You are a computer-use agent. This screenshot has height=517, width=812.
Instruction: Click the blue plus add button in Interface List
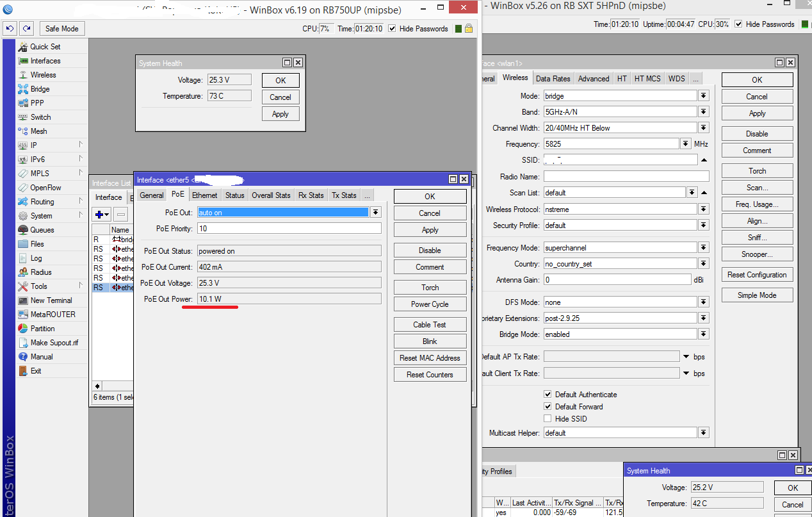click(102, 214)
